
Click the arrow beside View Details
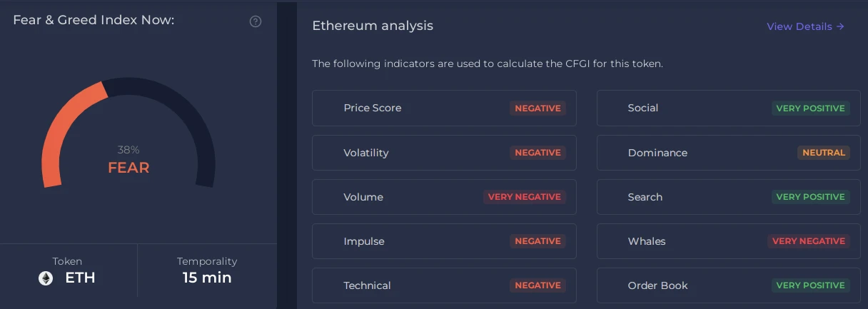point(840,26)
